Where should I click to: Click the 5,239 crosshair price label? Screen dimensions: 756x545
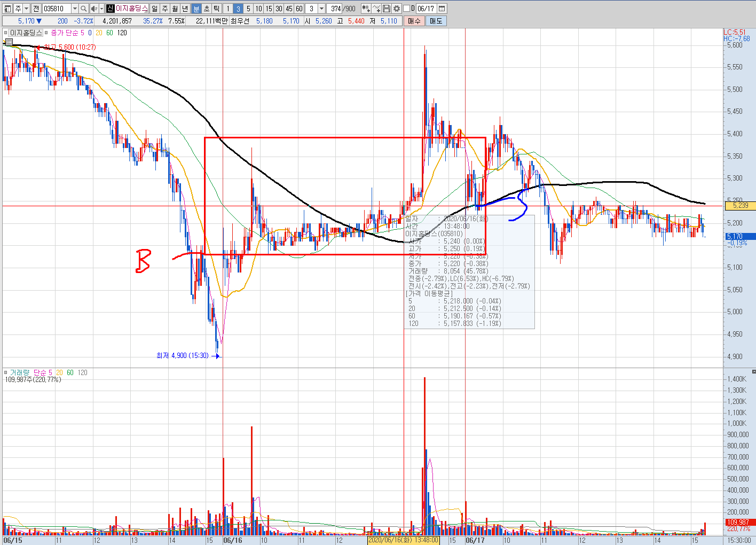tap(740, 206)
